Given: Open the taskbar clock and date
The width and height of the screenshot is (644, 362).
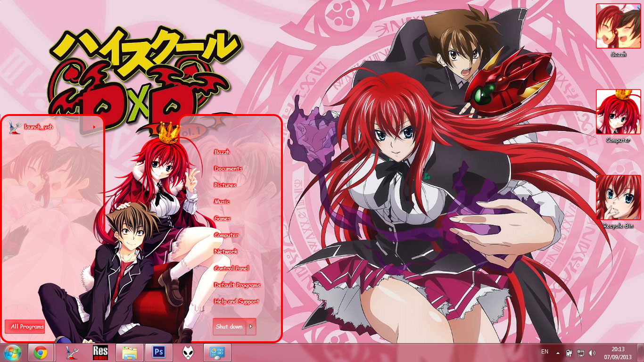Looking at the screenshot, I should pyautogui.click(x=618, y=353).
